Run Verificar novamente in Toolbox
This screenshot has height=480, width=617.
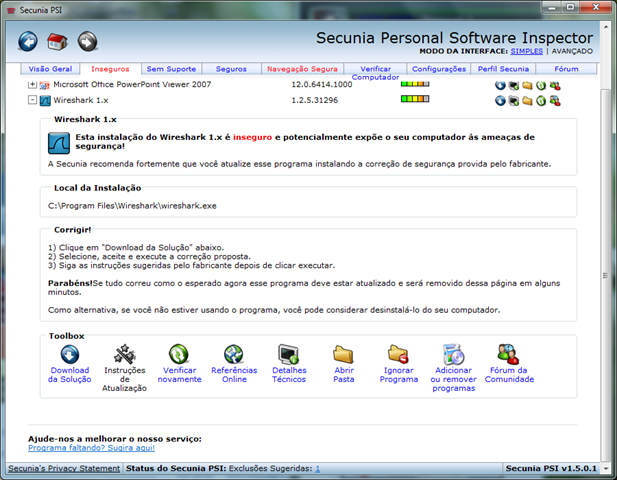pyautogui.click(x=179, y=364)
